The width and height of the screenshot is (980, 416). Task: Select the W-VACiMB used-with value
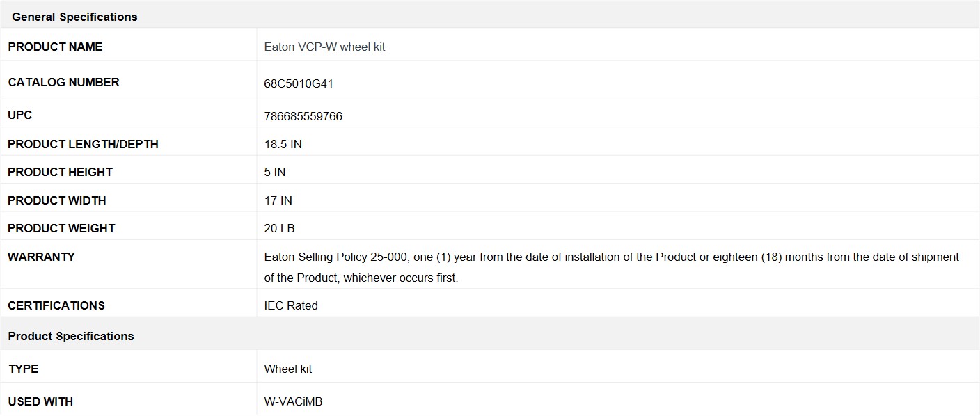coord(293,401)
